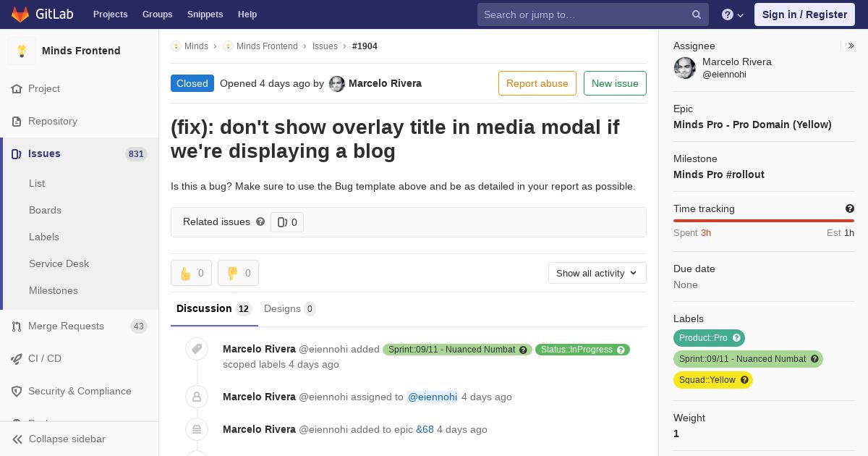Click the Search or jump to field
The image size is (868, 456).
[592, 14]
